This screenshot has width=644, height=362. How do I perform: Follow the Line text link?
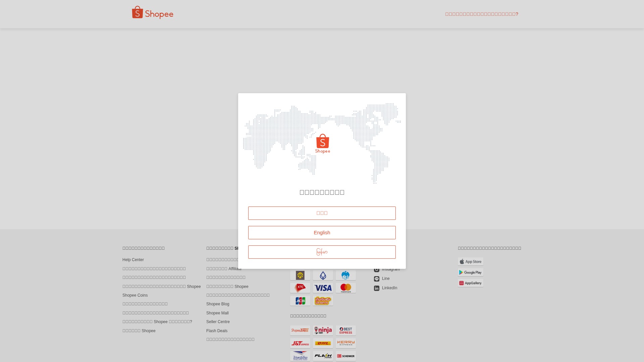(x=386, y=279)
